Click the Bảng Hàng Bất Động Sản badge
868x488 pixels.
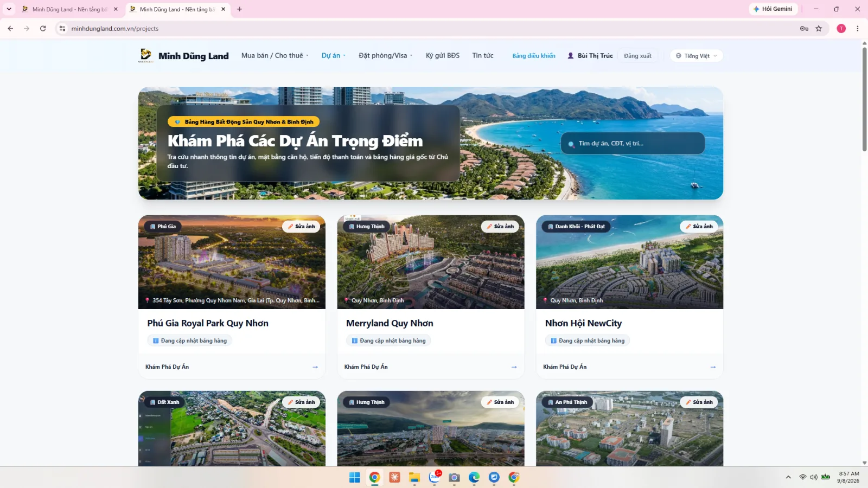pyautogui.click(x=244, y=122)
